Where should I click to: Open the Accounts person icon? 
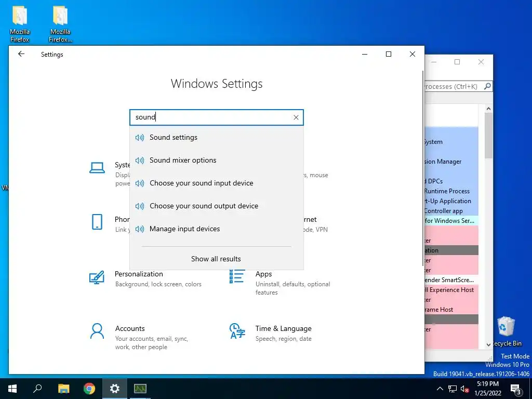pyautogui.click(x=97, y=331)
